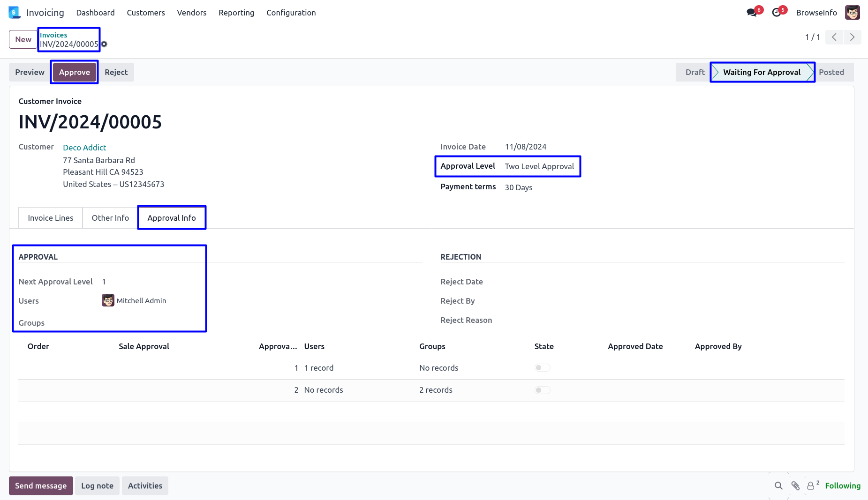Toggle State switch for approval level 1

(542, 368)
